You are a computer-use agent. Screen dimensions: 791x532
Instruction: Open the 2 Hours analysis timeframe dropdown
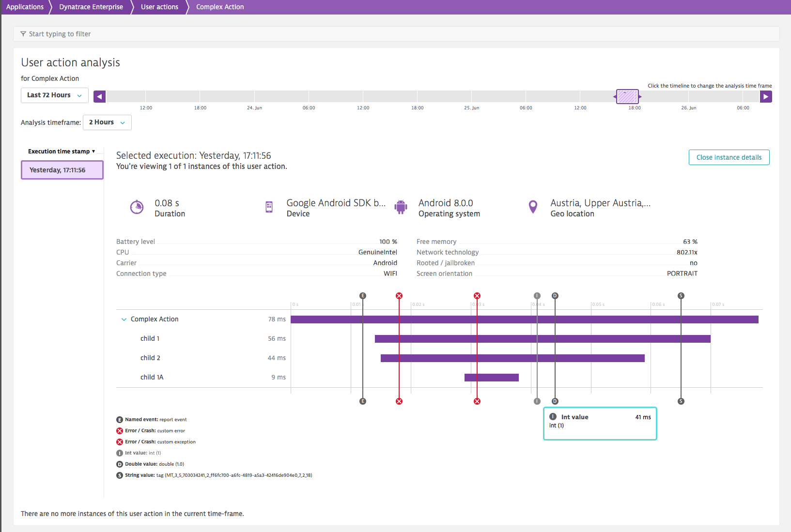(107, 122)
